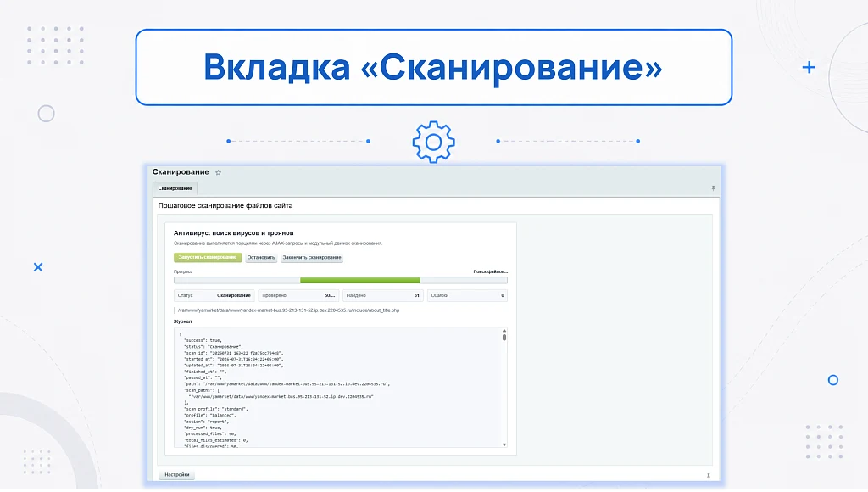Click the "updated_at" journal line
This screenshot has height=492, width=868.
(x=234, y=365)
